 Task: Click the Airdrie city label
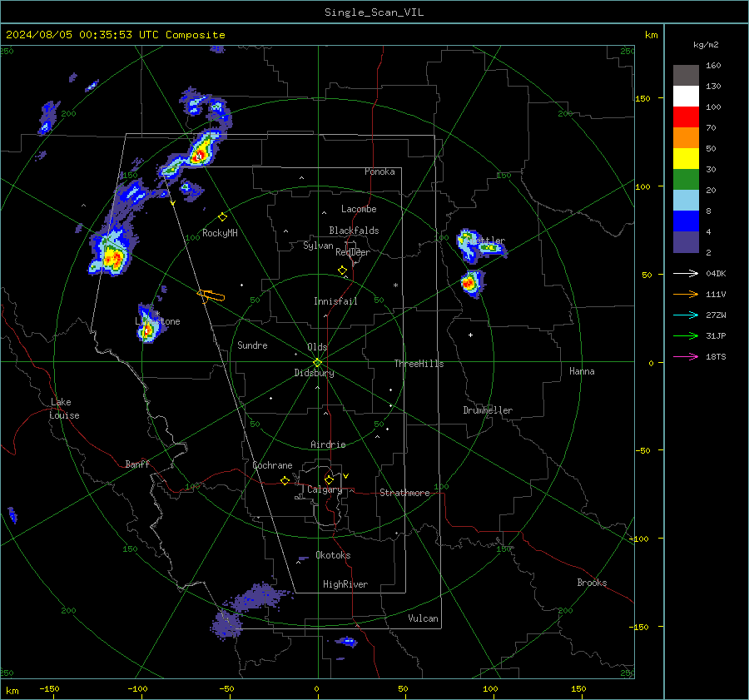[328, 444]
